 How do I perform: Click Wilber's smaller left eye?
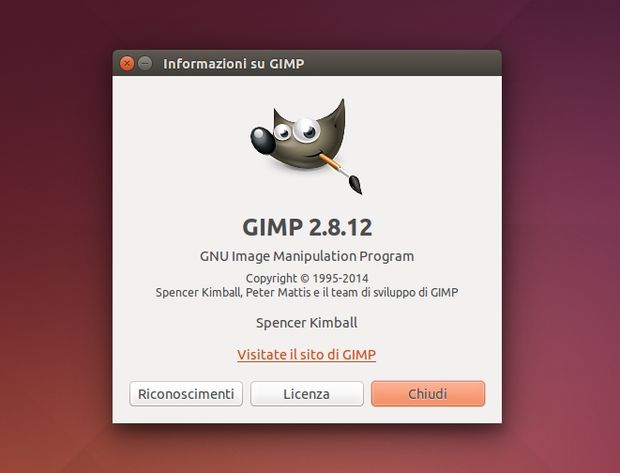click(282, 132)
